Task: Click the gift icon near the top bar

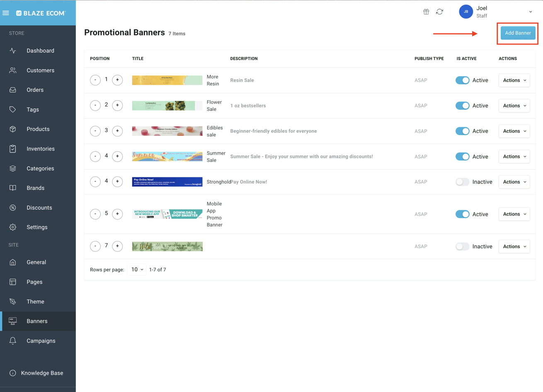Action: 426,12
